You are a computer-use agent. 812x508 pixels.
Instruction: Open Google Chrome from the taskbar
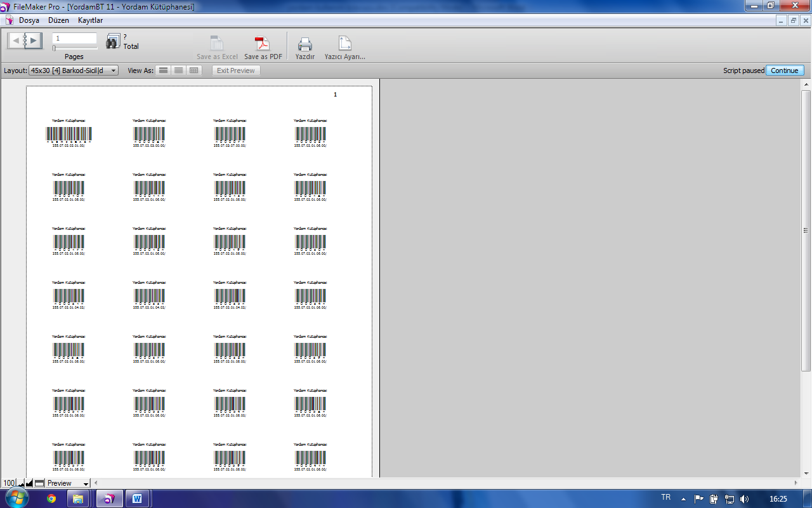coord(51,498)
